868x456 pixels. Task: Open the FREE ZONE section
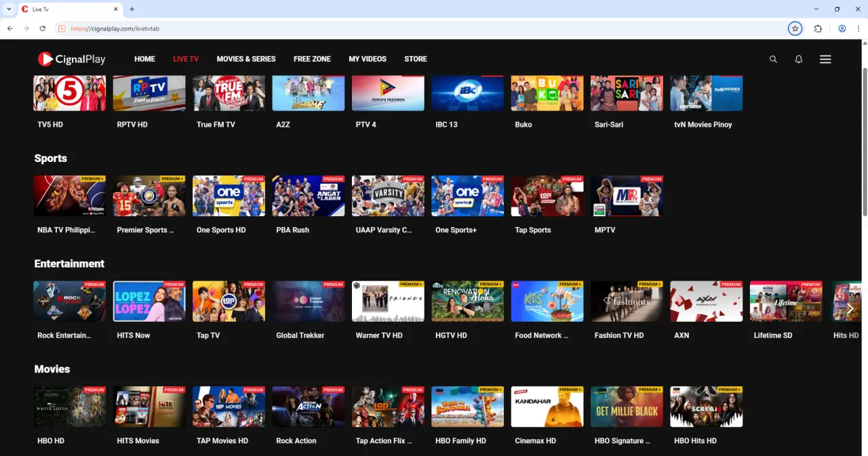312,59
